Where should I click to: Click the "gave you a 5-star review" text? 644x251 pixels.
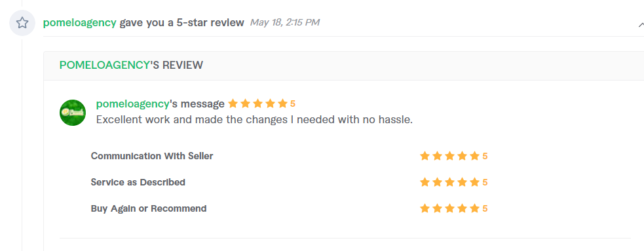tap(182, 22)
